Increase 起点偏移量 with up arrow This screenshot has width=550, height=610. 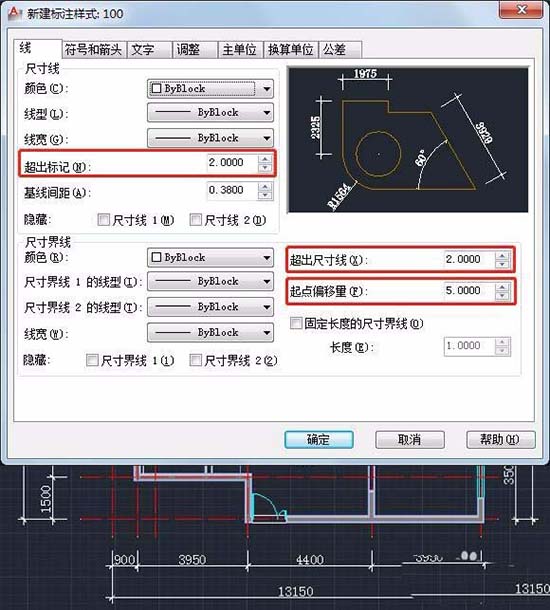tap(502, 287)
